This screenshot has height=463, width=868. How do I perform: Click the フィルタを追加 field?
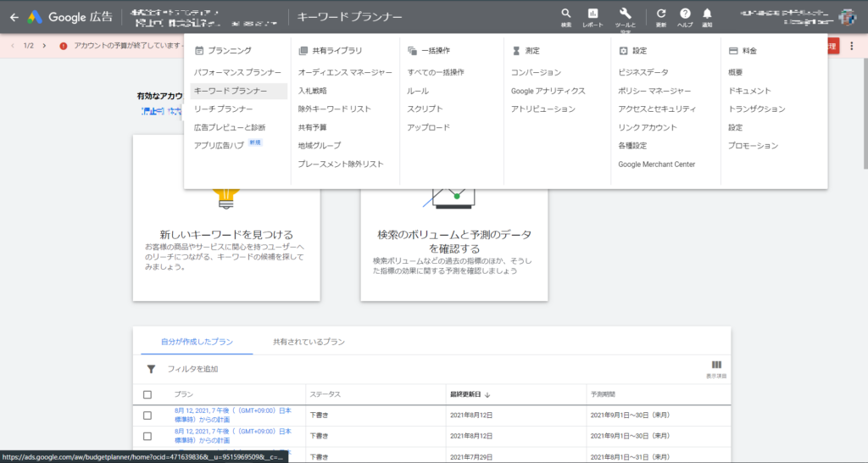click(x=192, y=369)
